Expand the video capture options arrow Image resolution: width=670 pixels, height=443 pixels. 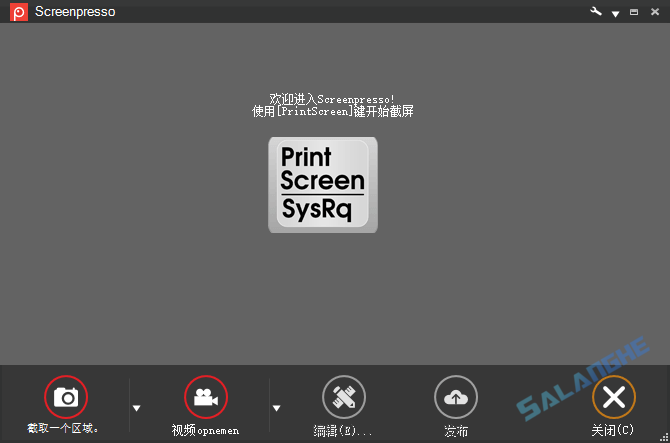coord(276,408)
